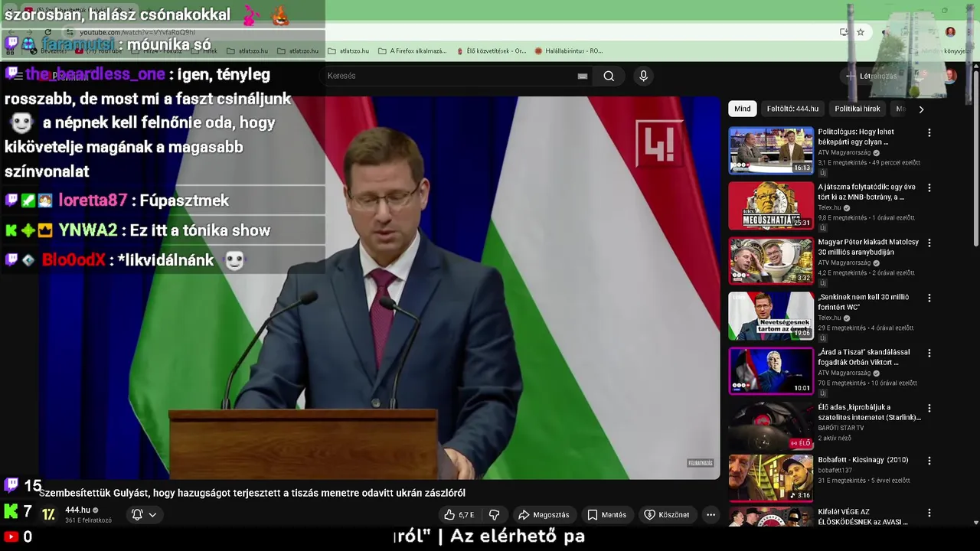Image resolution: width=980 pixels, height=551 pixels.
Task: Click the YouTube page scrollbar
Action: point(975,159)
